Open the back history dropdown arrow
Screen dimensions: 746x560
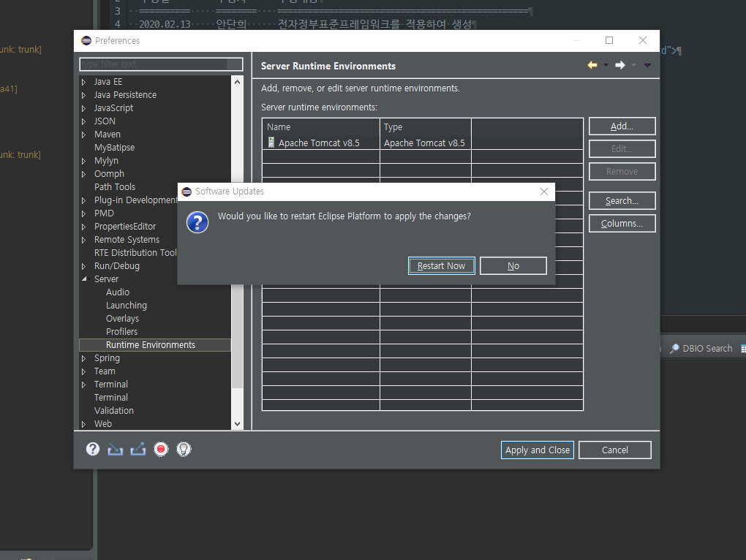click(x=606, y=66)
